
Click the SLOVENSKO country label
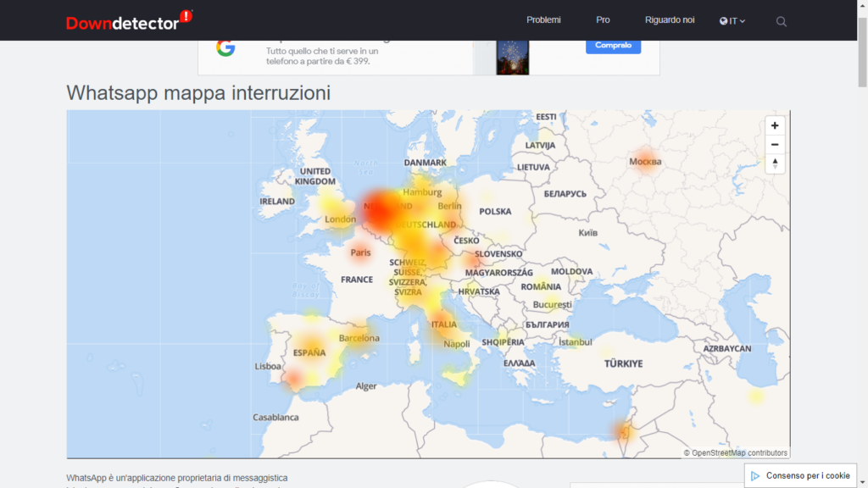click(x=498, y=254)
